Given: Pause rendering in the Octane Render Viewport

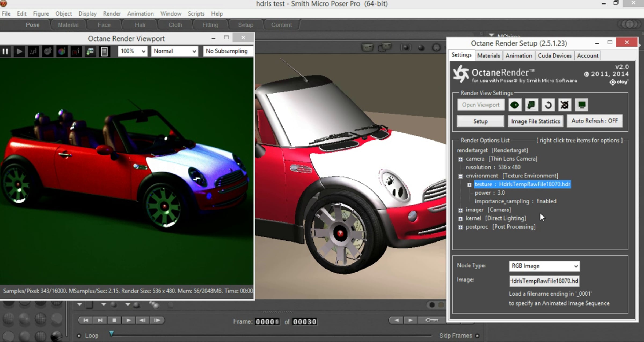Looking at the screenshot, I should pos(5,51).
